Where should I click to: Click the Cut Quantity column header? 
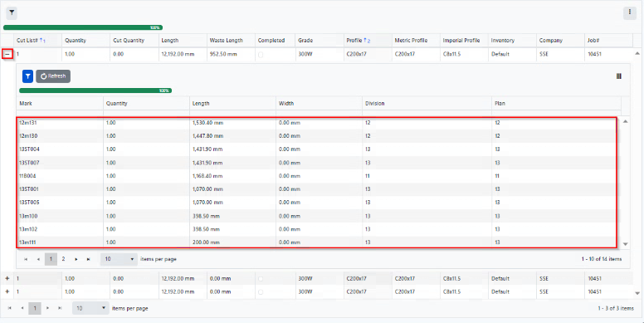(134, 41)
